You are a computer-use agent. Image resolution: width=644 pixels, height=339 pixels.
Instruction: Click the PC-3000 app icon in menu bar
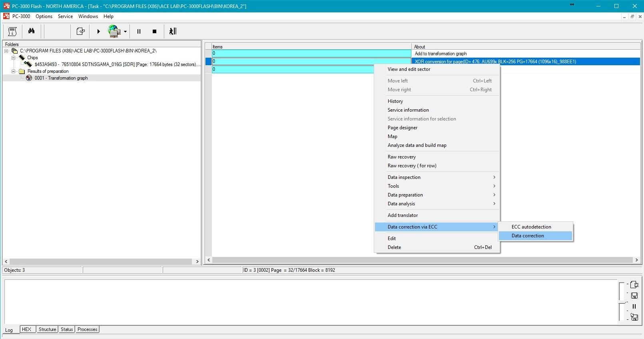point(6,16)
